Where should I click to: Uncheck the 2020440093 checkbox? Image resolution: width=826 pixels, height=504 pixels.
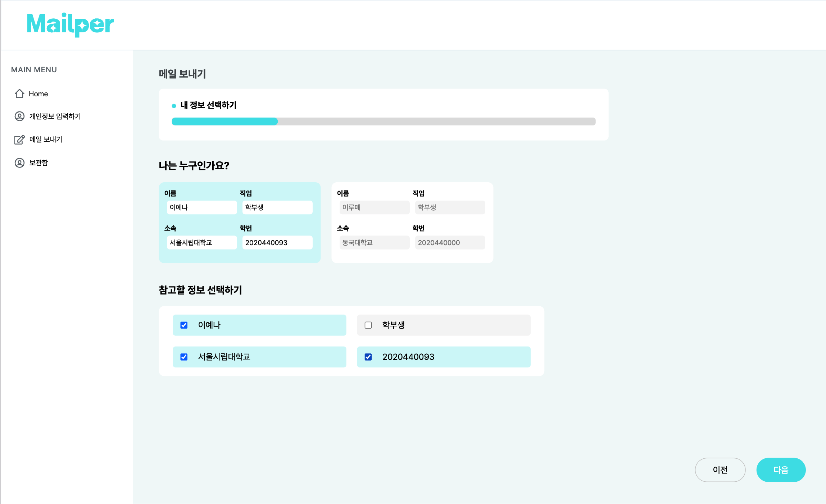point(368,357)
